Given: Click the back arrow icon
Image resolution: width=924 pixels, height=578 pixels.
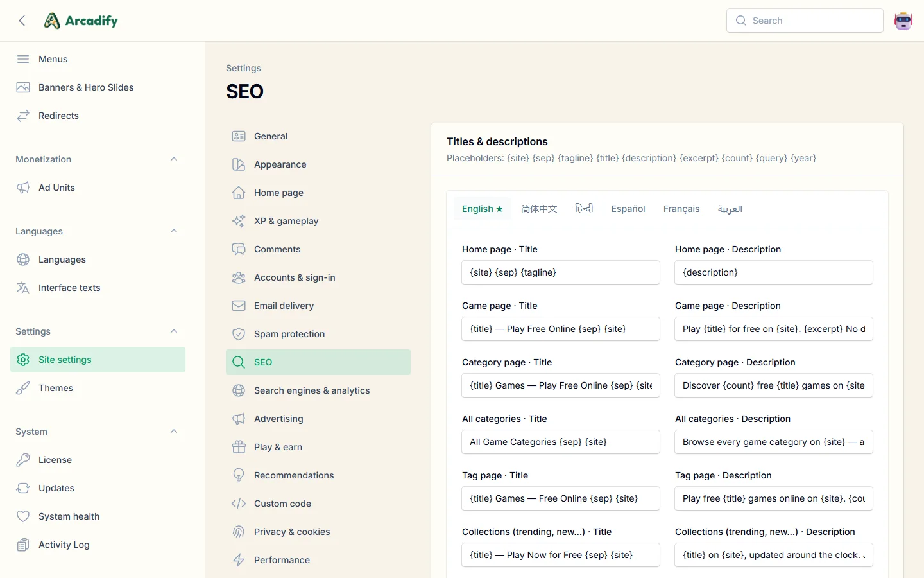Looking at the screenshot, I should pyautogui.click(x=22, y=21).
